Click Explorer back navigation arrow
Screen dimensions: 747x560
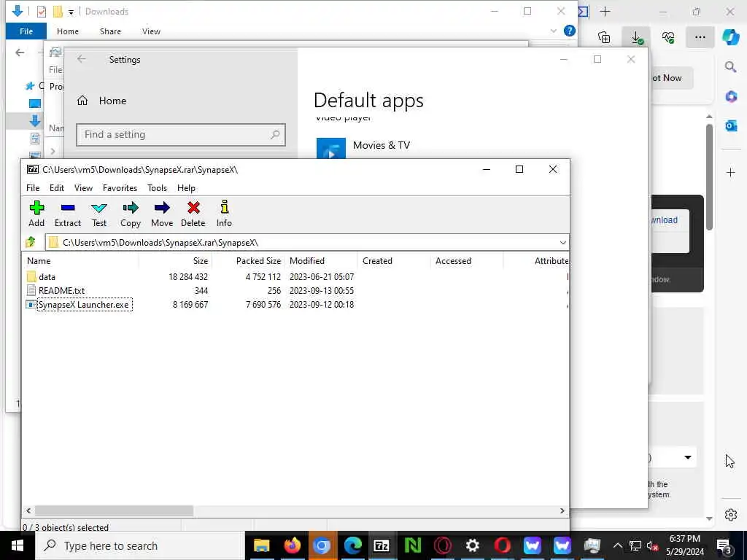pyautogui.click(x=20, y=52)
